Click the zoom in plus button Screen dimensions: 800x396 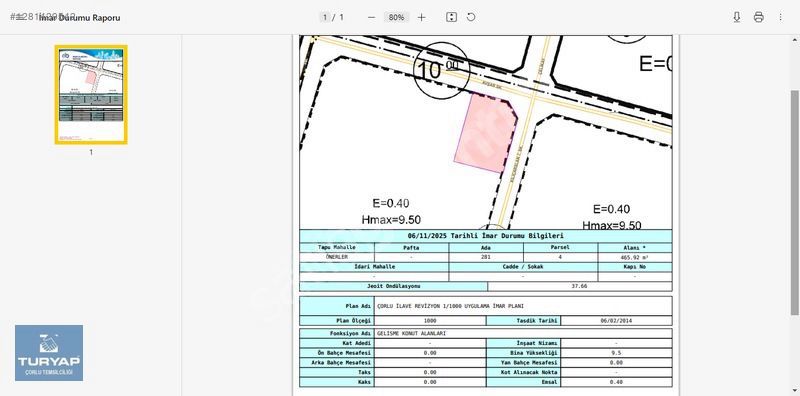click(421, 17)
